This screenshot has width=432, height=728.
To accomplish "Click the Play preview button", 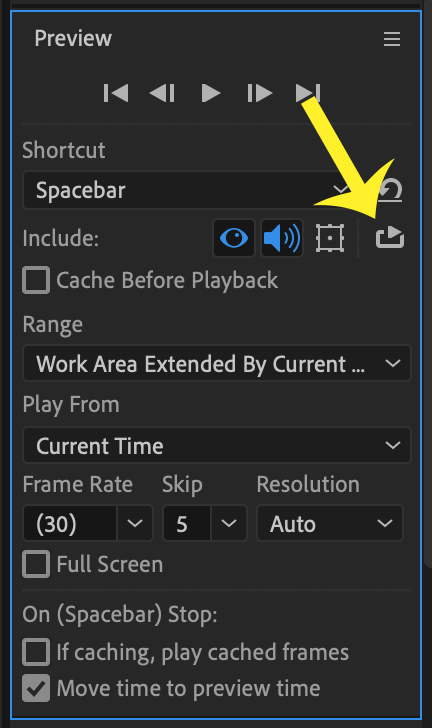I will click(x=210, y=93).
